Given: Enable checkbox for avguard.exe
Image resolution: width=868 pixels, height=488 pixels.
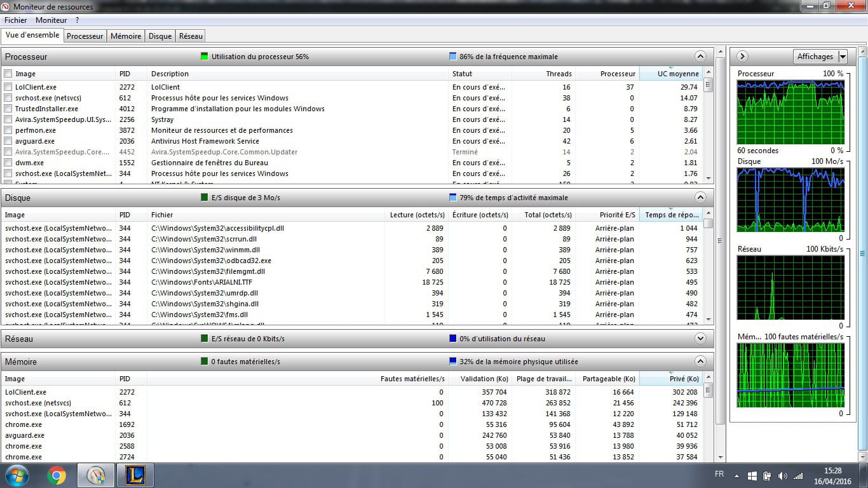Looking at the screenshot, I should click(x=8, y=141).
